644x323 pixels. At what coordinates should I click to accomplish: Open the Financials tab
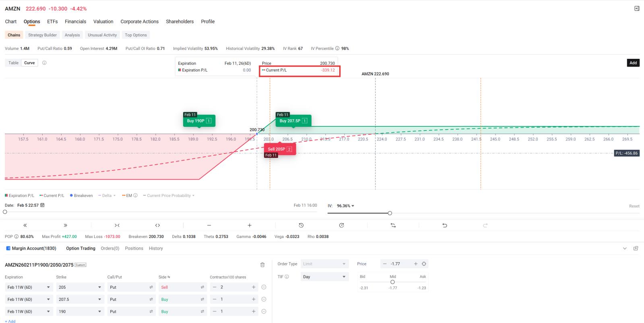(76, 22)
